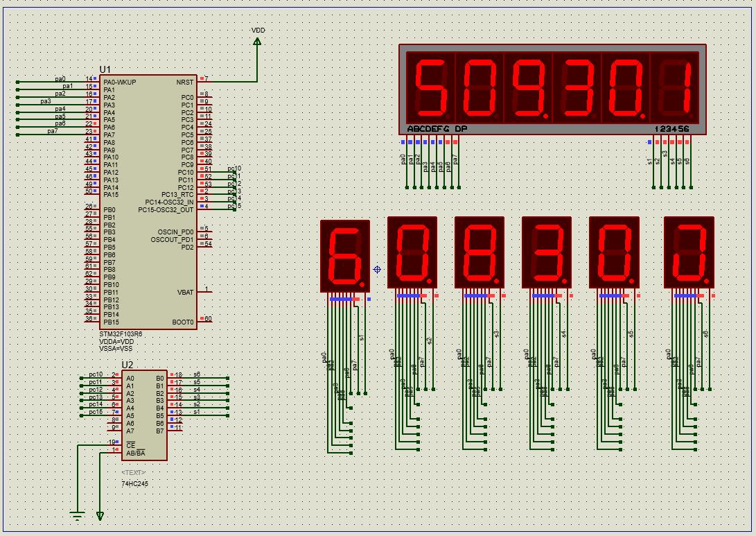Click the A7 pin label on U2
This screenshot has width=756, height=536.
(130, 431)
